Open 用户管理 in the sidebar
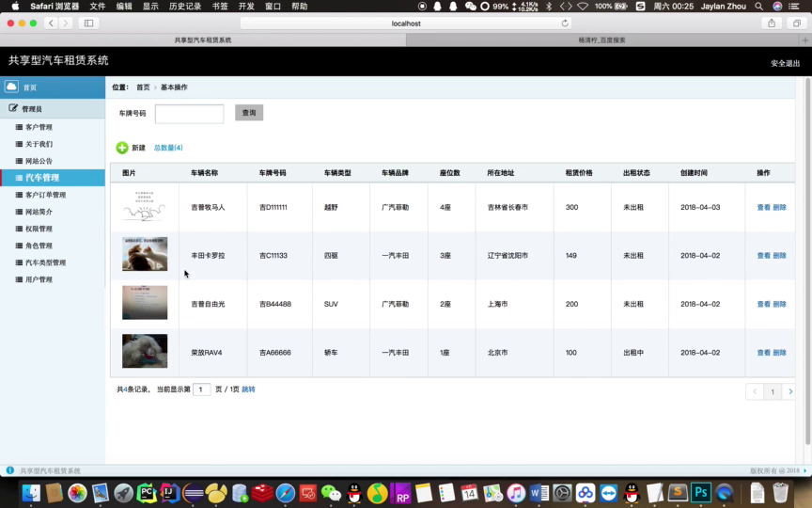This screenshot has width=812, height=508. [x=39, y=279]
